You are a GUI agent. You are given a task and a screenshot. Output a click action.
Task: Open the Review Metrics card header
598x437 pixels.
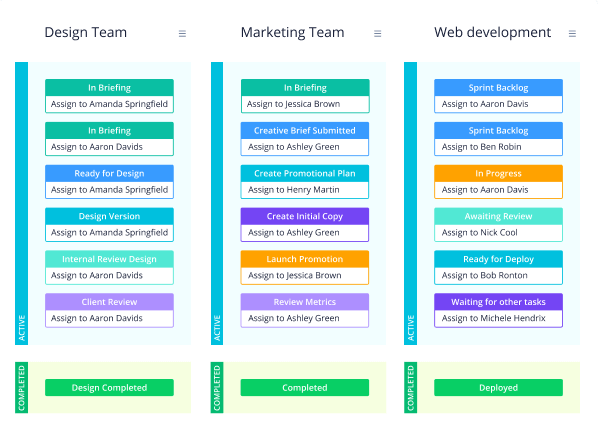tap(305, 302)
